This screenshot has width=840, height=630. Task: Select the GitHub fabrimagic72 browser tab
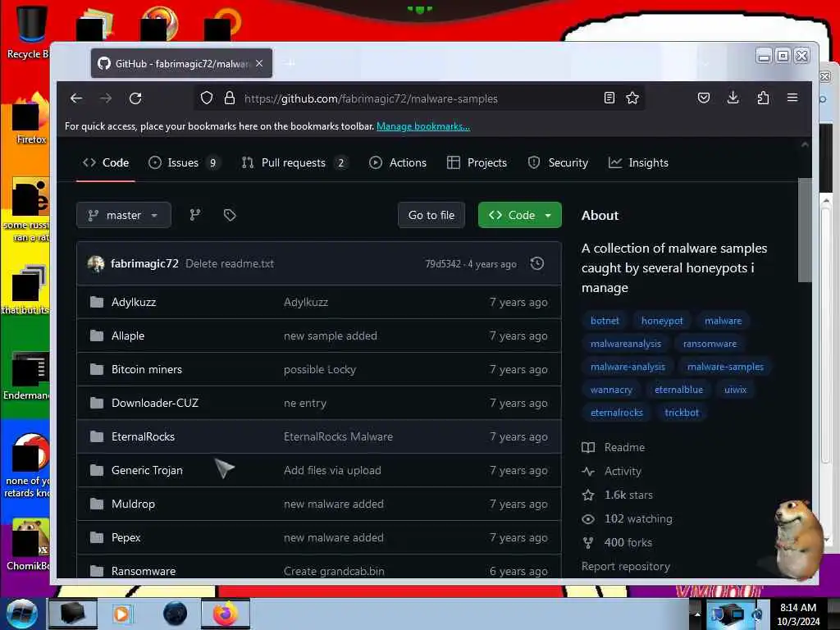point(181,63)
